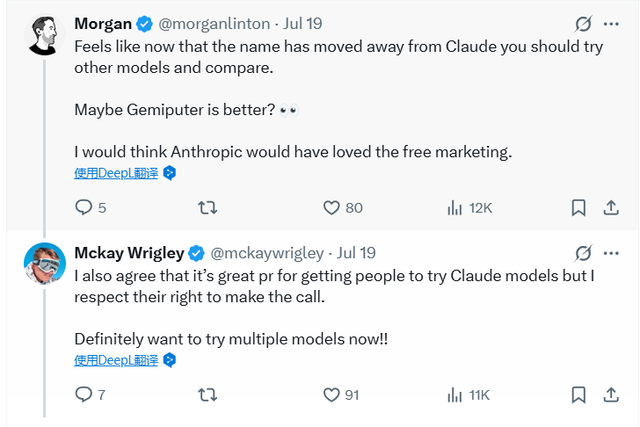The image size is (640, 427).
Task: Open more options on Morgan's tweet
Action: pos(611,24)
